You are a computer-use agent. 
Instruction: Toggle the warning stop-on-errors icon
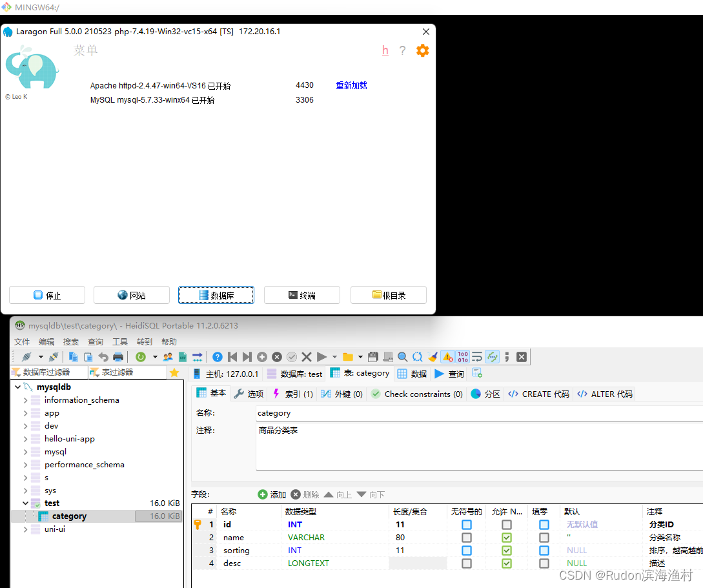point(448,357)
